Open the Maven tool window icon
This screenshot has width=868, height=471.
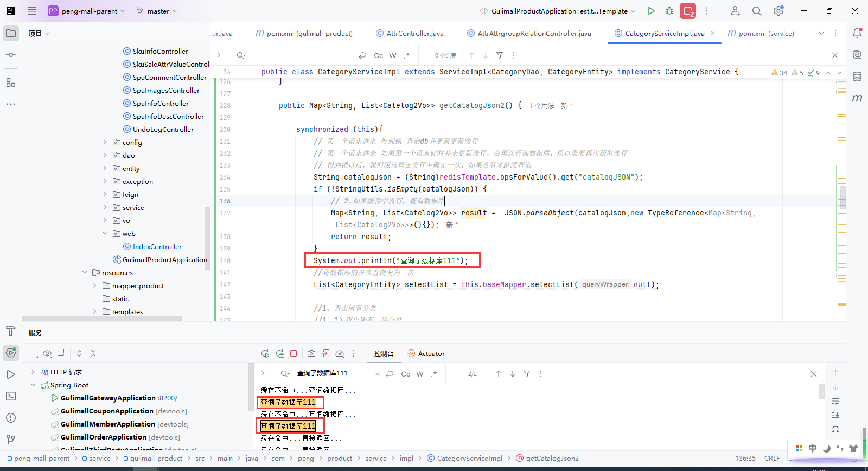(857, 98)
